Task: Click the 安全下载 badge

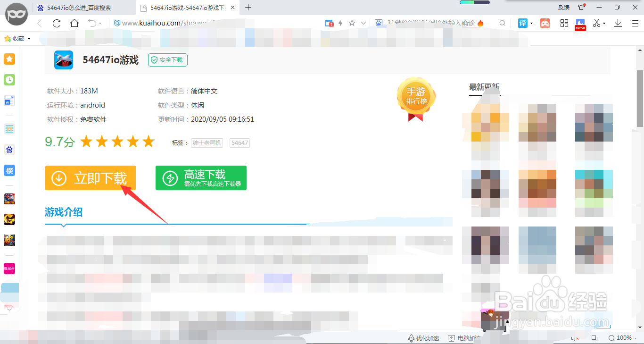Action: coord(168,60)
